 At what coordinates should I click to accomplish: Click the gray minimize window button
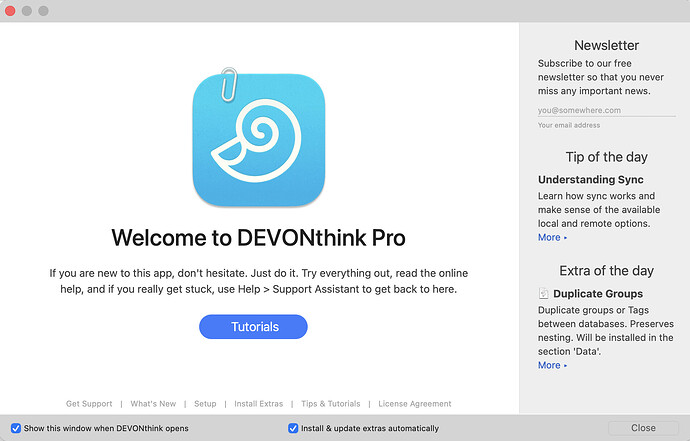[x=29, y=10]
